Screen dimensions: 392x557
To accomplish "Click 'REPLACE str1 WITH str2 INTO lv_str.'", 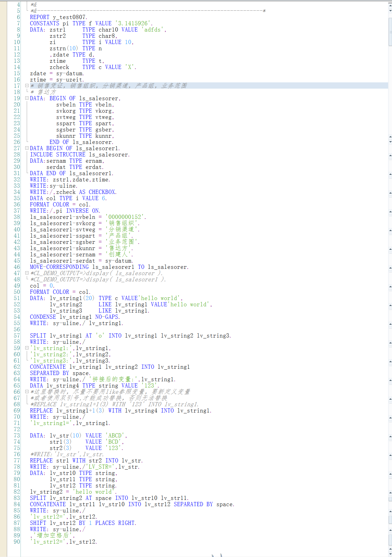I will [86, 461].
